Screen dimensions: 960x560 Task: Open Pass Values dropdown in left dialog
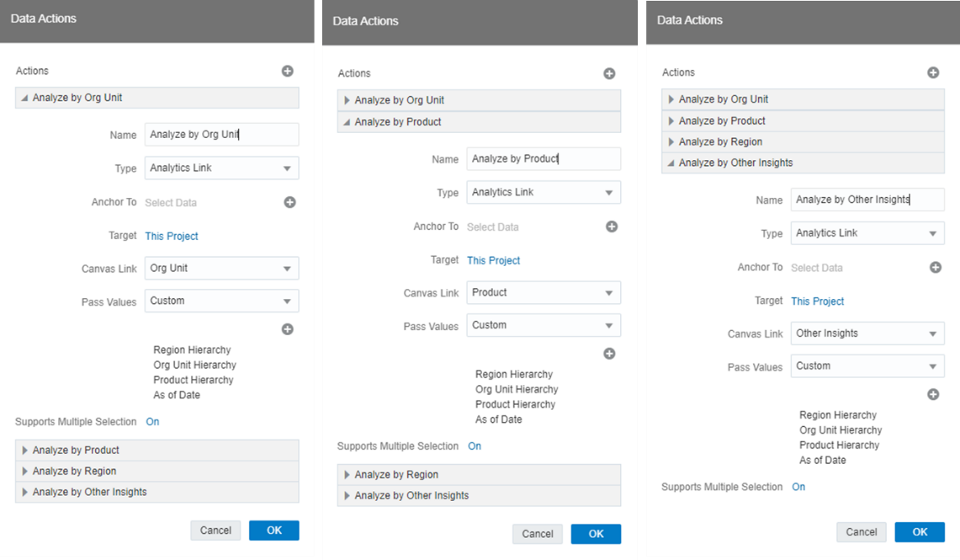[x=222, y=301]
